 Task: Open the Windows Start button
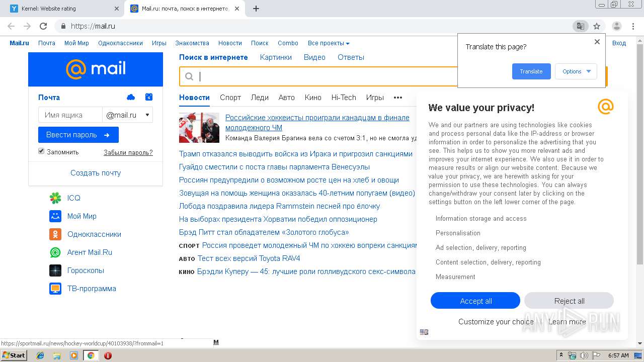tap(14, 355)
